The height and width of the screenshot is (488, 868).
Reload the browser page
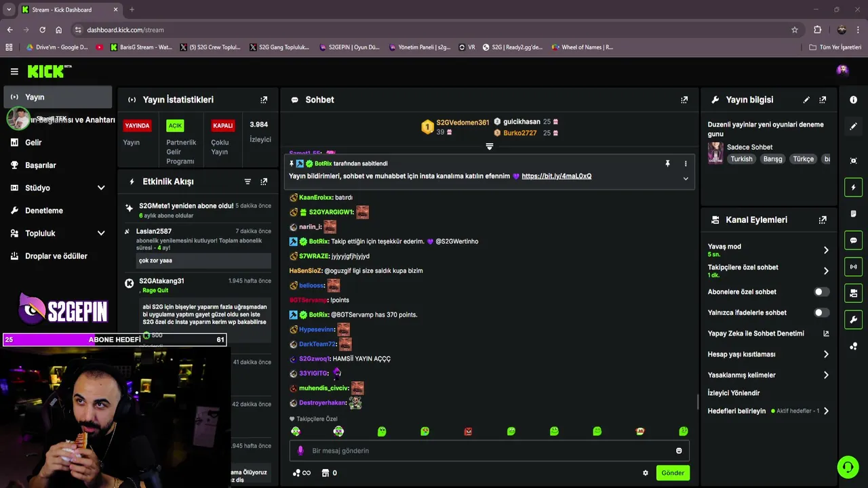(x=42, y=30)
